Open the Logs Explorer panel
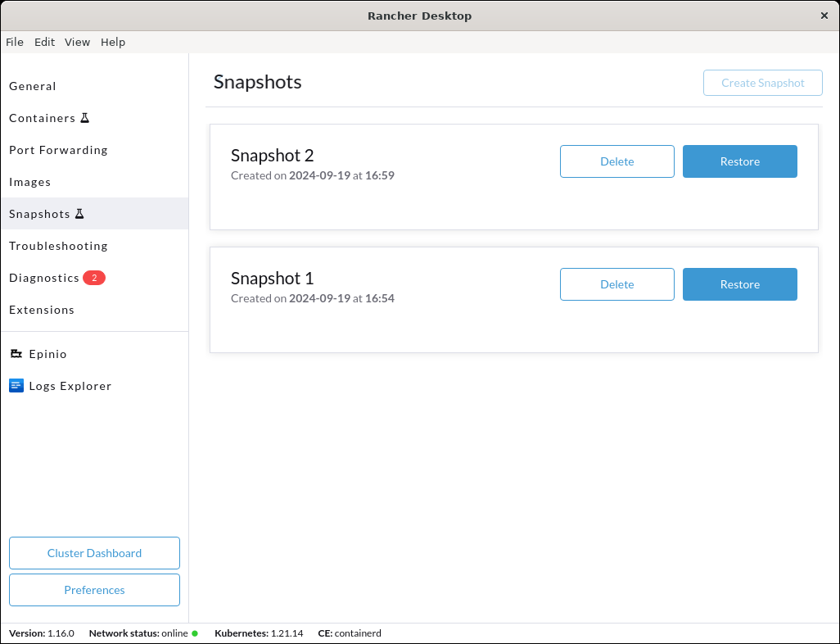Screen dimensions: 840x644 coord(70,386)
